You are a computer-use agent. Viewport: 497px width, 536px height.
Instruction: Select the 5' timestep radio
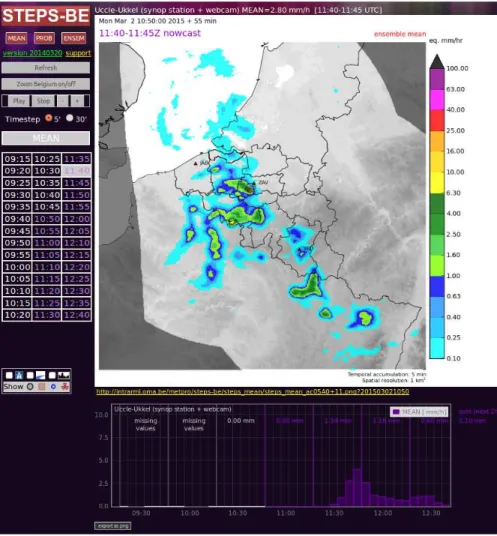[x=49, y=118]
